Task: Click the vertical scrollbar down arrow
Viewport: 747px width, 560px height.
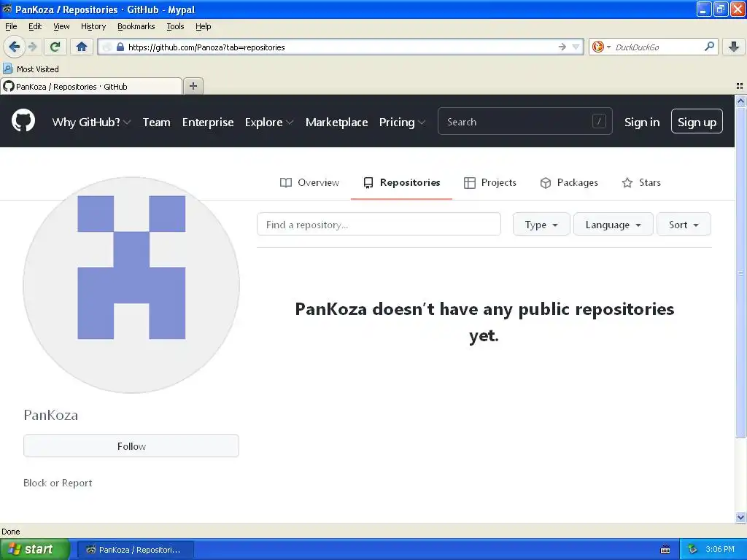Action: (x=740, y=517)
